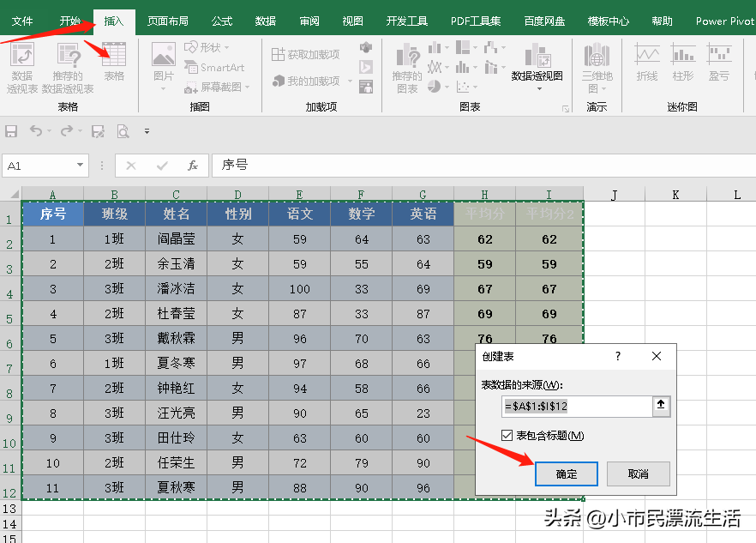Open the Charts group dialog launcher

(566, 109)
